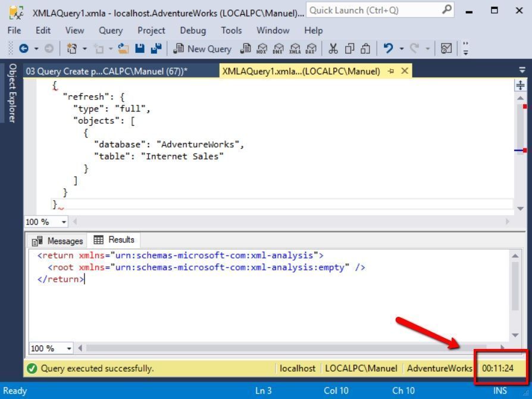Click the Undo arrow icon
532x399 pixels.
tap(388, 49)
